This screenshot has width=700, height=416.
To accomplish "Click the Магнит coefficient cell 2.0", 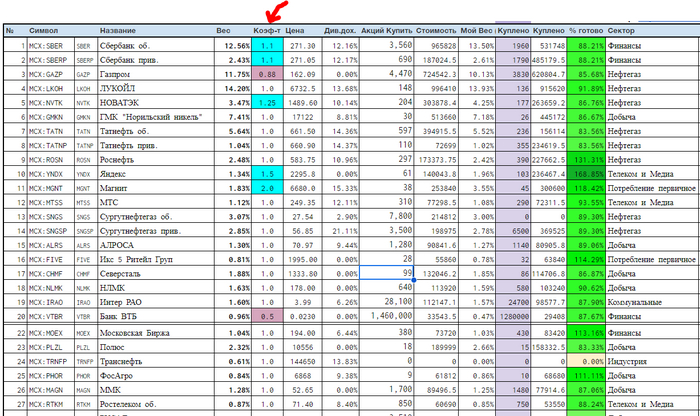I will [267, 188].
